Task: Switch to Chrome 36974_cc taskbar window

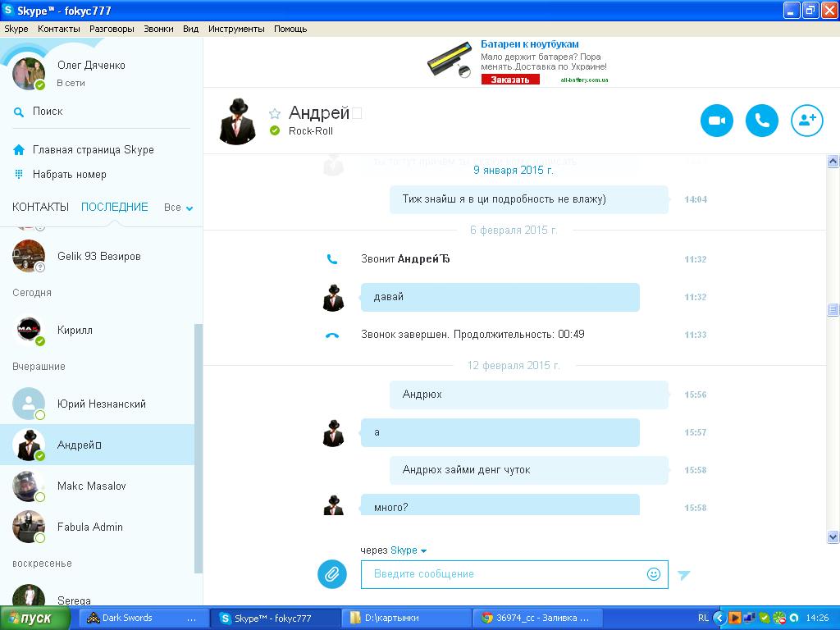Action: point(538,619)
